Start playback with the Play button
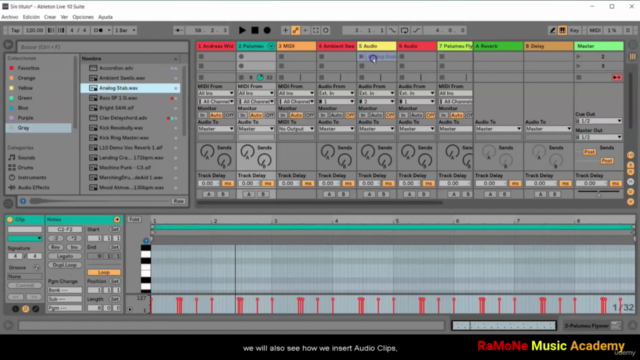 click(x=242, y=30)
